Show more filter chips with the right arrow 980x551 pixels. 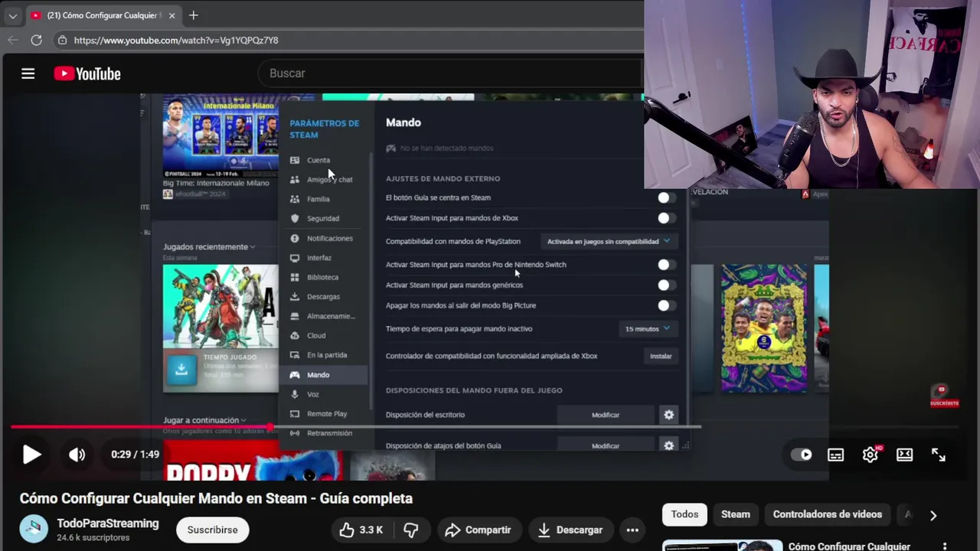pyautogui.click(x=933, y=515)
